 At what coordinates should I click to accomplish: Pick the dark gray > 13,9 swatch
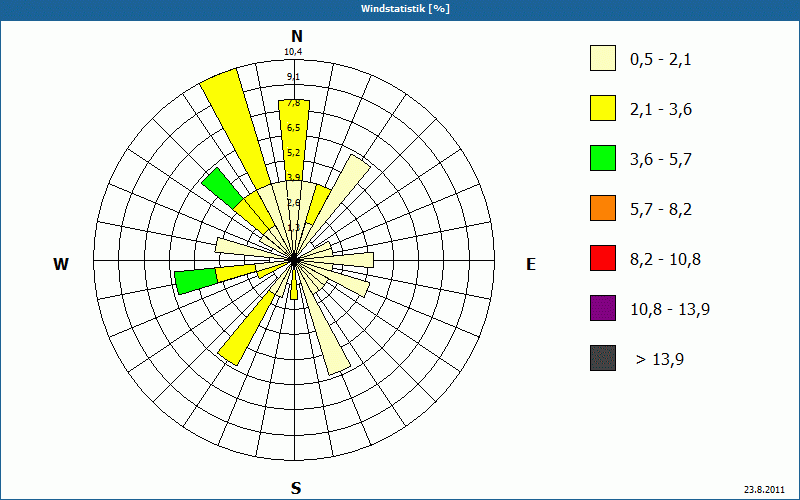pyautogui.click(x=603, y=358)
